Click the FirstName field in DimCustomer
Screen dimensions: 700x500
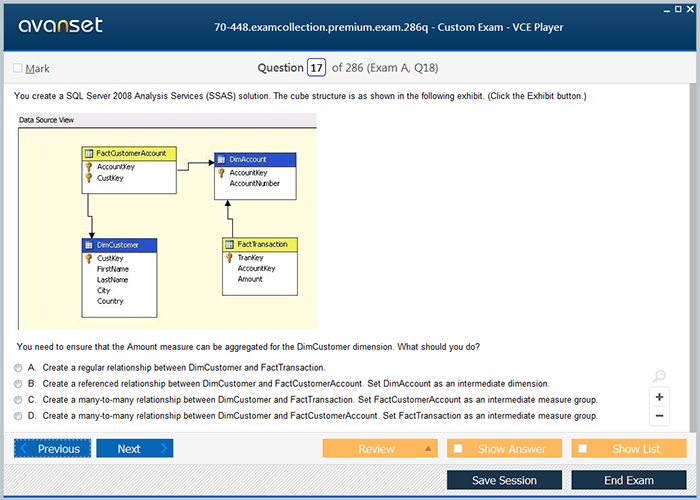click(x=113, y=269)
